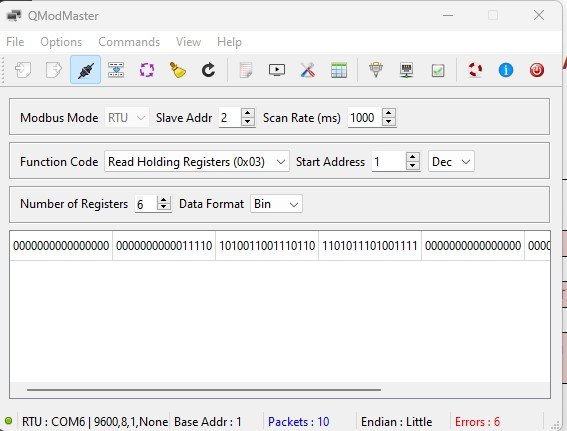Clear table using the broom icon
Screen dimensions: 567x431
(x=178, y=70)
